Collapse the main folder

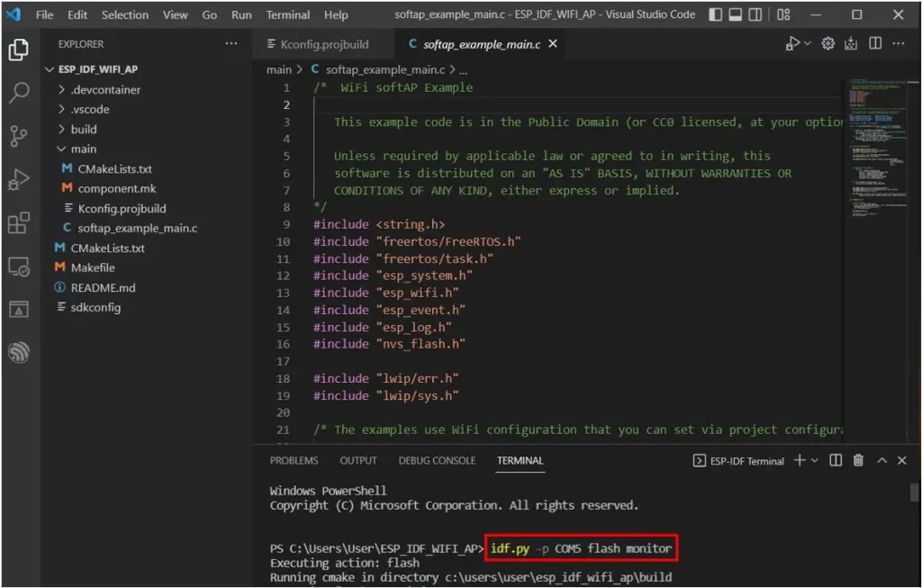pos(147,149)
